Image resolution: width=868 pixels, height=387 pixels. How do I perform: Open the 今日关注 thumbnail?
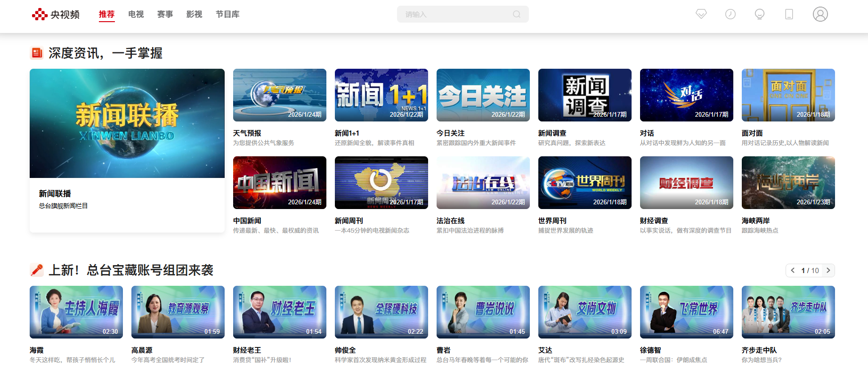pos(483,95)
